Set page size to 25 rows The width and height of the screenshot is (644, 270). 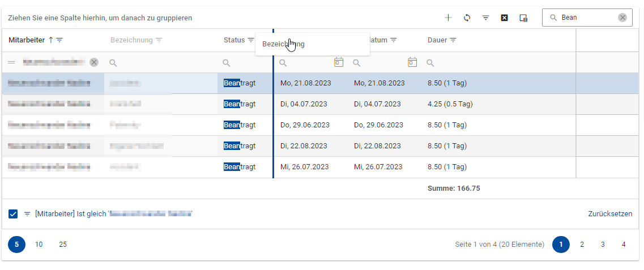[x=63, y=245]
